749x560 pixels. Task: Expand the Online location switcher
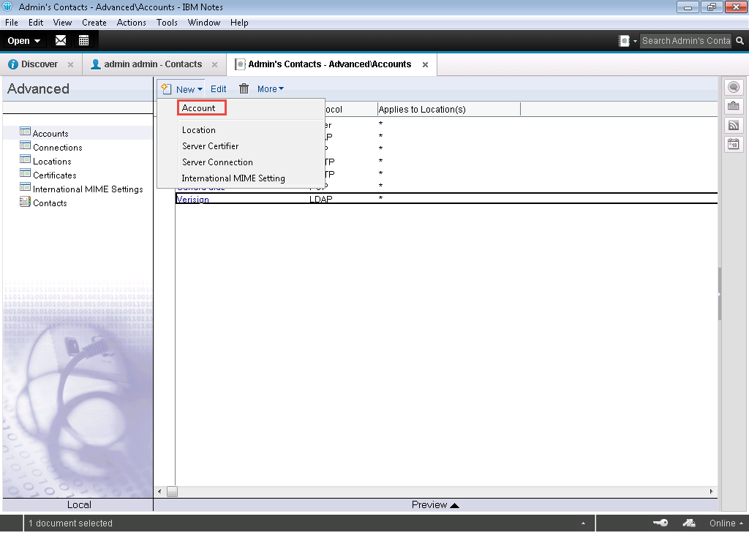click(x=726, y=523)
